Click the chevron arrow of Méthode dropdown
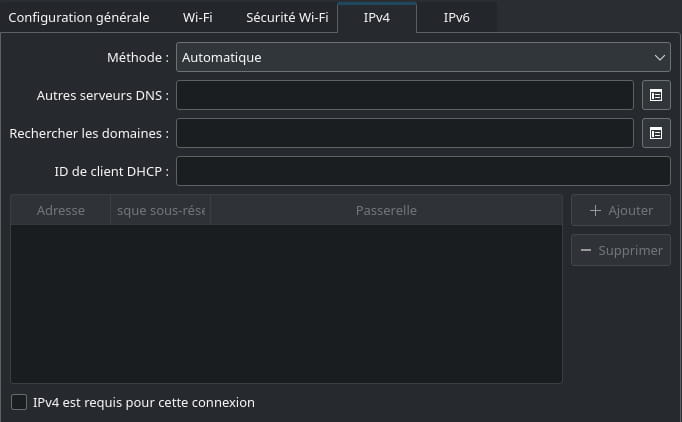This screenshot has width=682, height=422. tap(659, 57)
